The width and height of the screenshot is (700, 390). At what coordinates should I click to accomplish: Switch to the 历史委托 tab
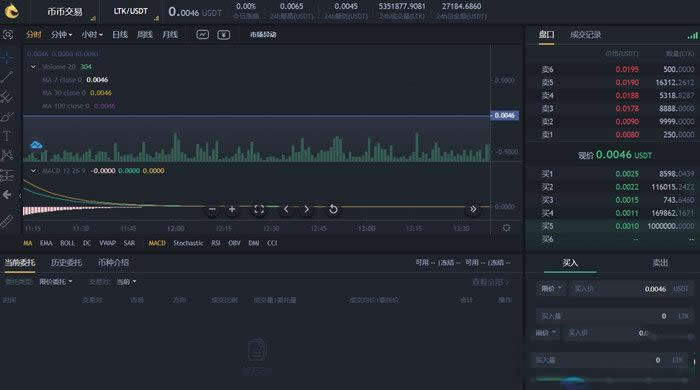point(66,263)
